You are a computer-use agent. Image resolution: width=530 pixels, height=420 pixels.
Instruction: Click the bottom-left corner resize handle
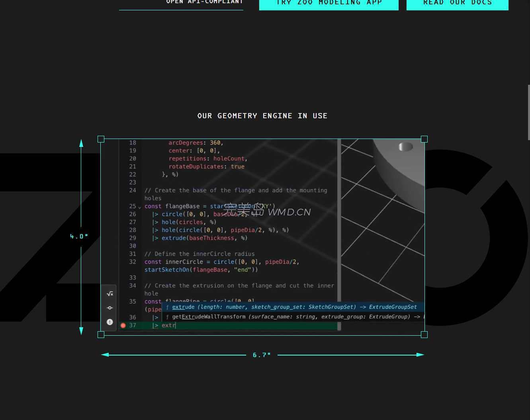(x=101, y=335)
